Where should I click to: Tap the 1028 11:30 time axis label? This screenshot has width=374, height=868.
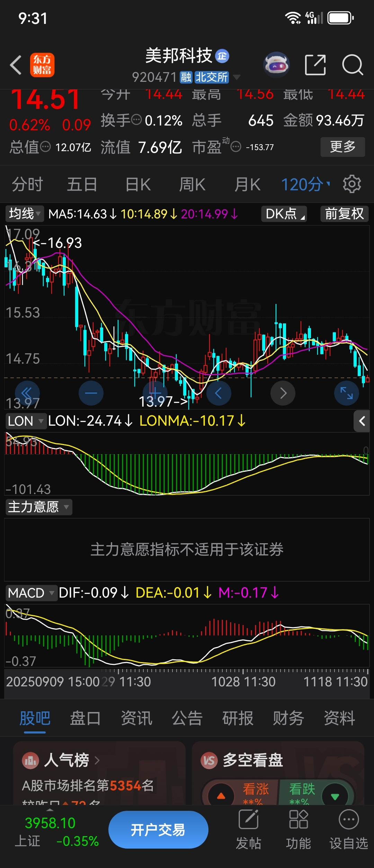tap(243, 682)
